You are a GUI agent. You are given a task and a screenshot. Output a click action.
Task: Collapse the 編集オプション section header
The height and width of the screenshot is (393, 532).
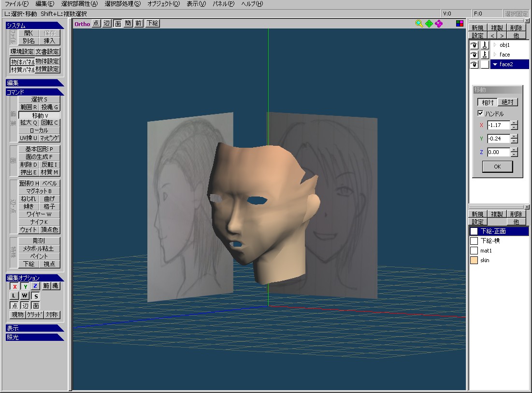(x=35, y=278)
